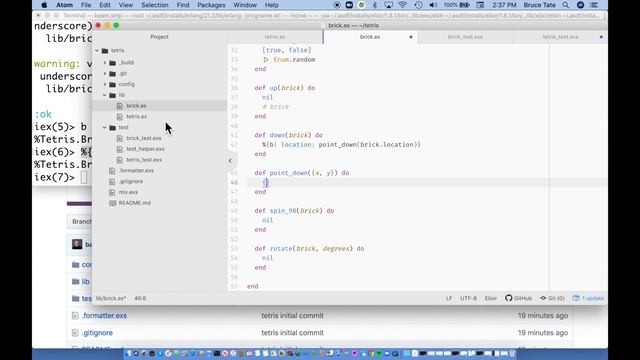Viewport: 640px width, 360px height.
Task: Collapse the test folder
Action: pos(105,127)
